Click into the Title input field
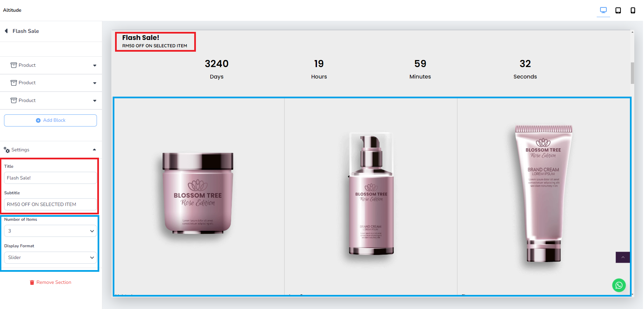This screenshot has height=309, width=644. point(51,178)
